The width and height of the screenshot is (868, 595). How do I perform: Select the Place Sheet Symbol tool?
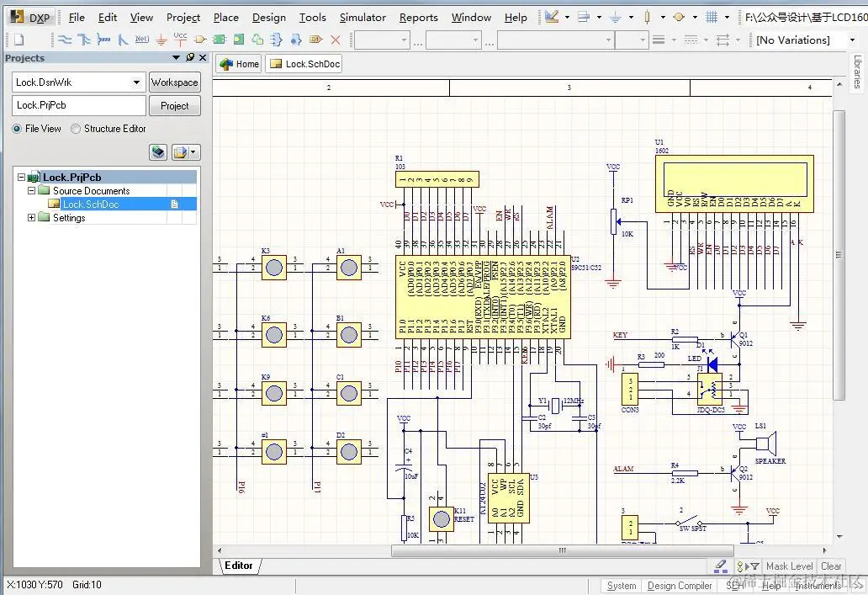point(219,39)
